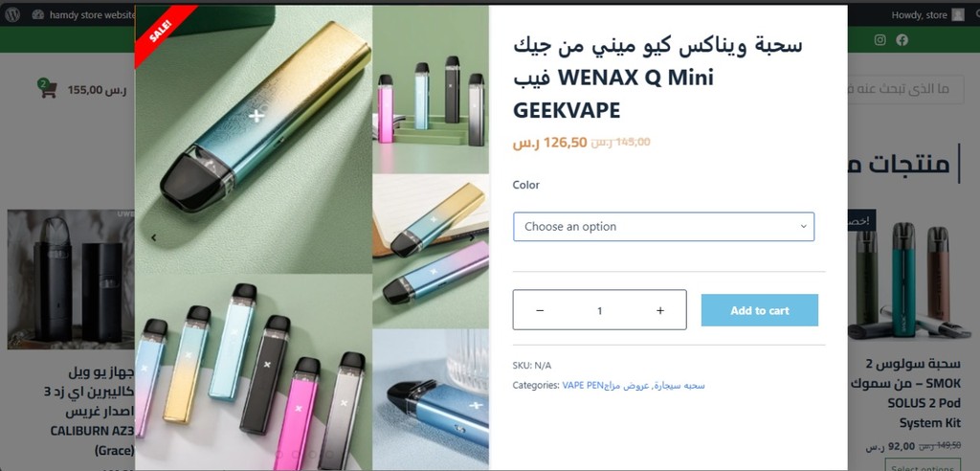This screenshot has width=980, height=471.
Task: Select first slider dot under product image
Action: click(278, 455)
